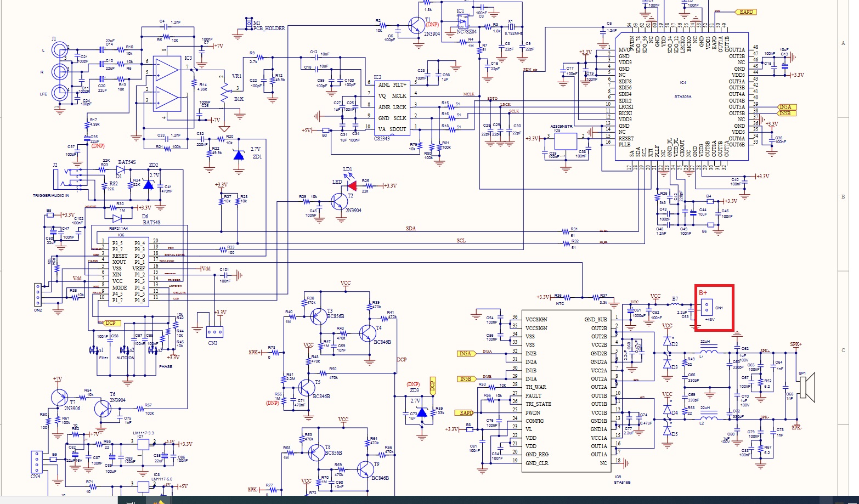The width and height of the screenshot is (859, 504).
Task: Select transistor T6 2N3904
Action: coord(103,407)
